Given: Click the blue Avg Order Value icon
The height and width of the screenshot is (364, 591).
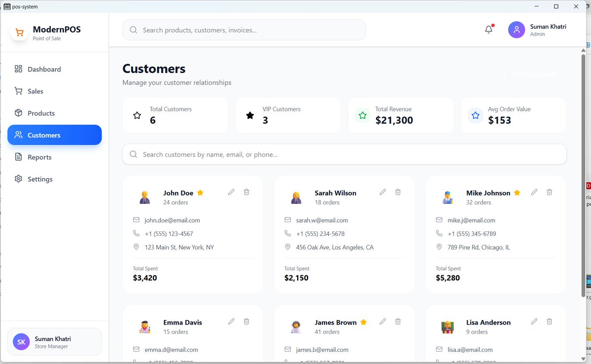Looking at the screenshot, I should point(475,115).
